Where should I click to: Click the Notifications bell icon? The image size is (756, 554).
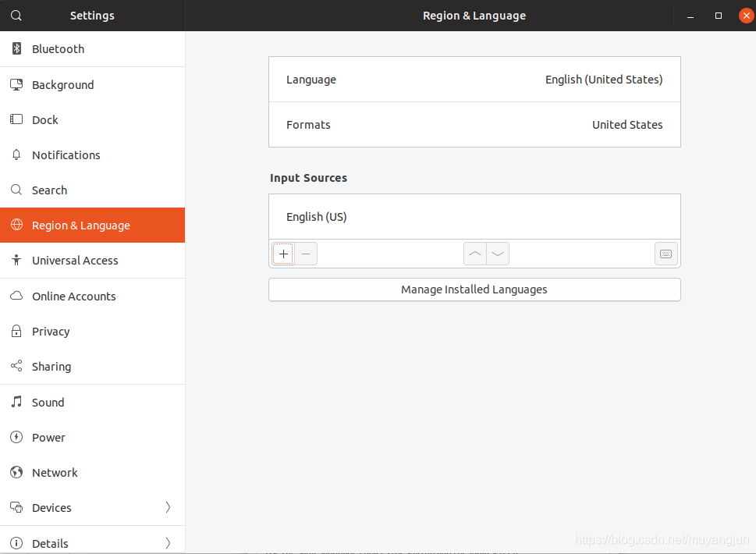pyautogui.click(x=16, y=154)
